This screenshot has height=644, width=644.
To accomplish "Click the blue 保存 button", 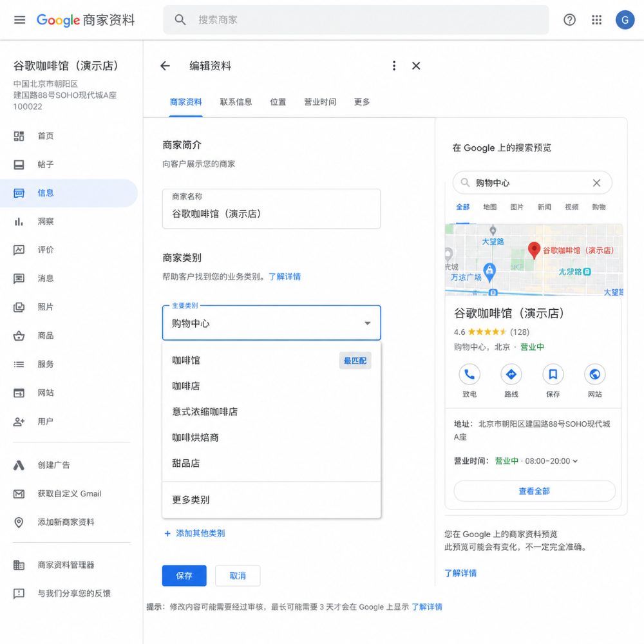I will pyautogui.click(x=184, y=576).
